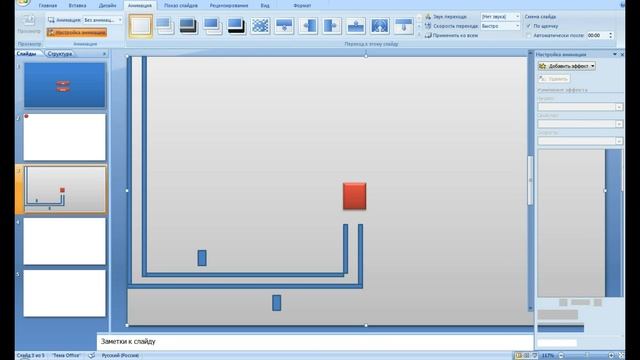Click the vertical scrollbar of the slide editor

pos(531,180)
